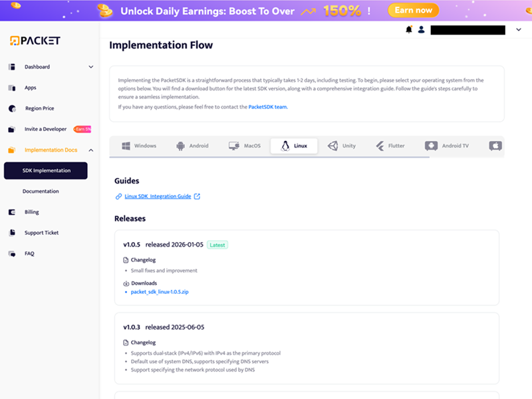Click the chain link icon beside guide
This screenshot has width=532, height=399.
tap(118, 196)
